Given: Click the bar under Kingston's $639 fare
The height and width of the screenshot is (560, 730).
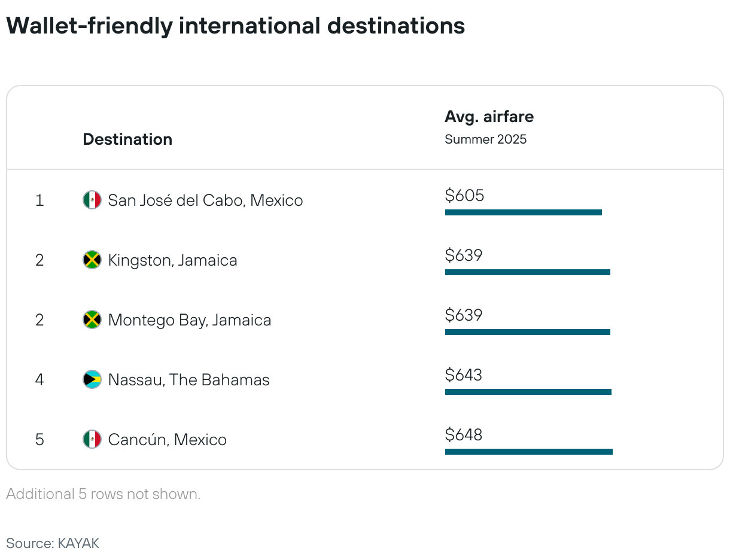Looking at the screenshot, I should (528, 272).
